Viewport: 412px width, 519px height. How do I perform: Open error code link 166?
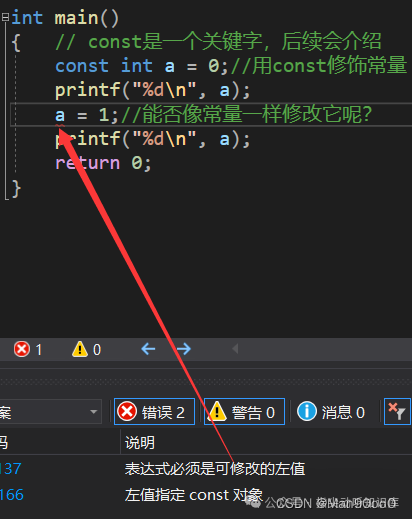pyautogui.click(x=12, y=495)
